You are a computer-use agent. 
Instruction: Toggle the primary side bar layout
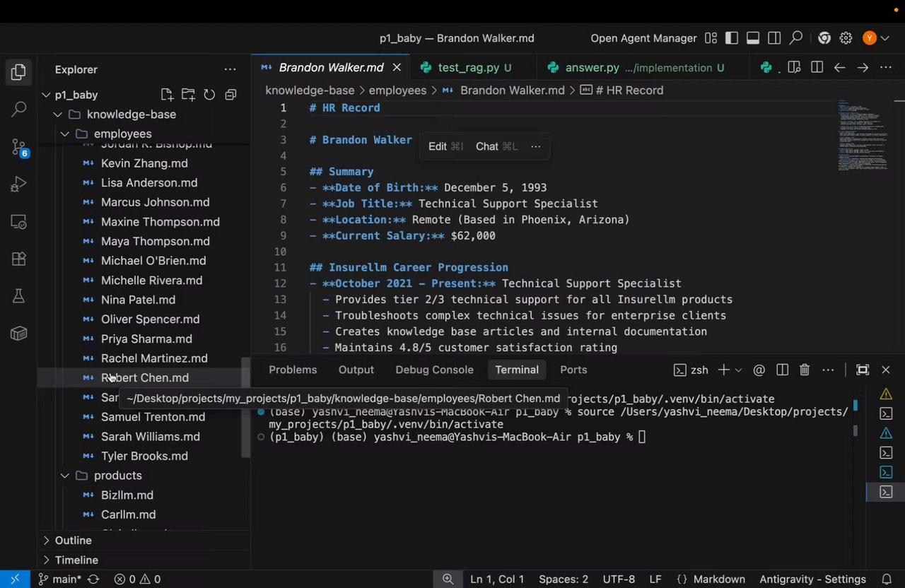[x=732, y=38]
